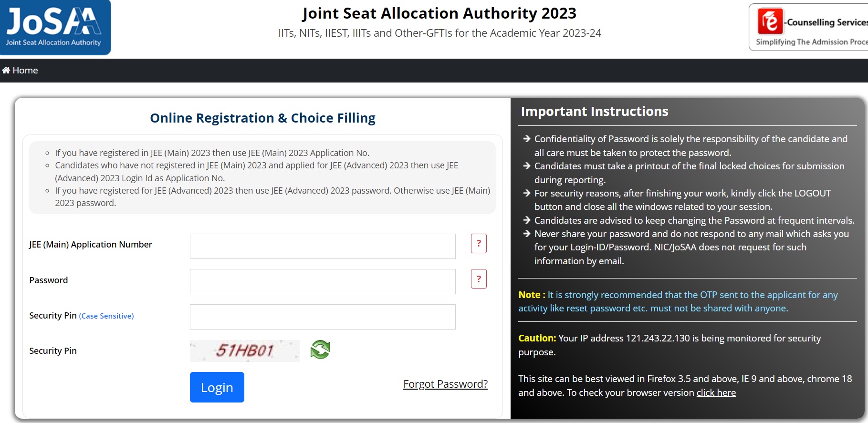Image resolution: width=868 pixels, height=423 pixels.
Task: Click the 'Joint Seat Allocation Authority 2023' title
Action: pos(439,13)
